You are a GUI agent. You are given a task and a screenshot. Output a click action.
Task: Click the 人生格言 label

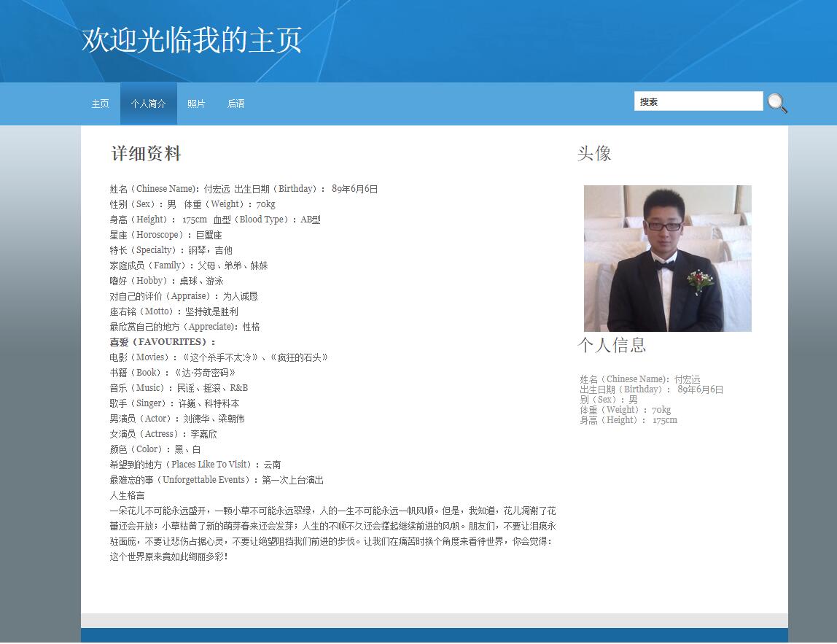pos(127,495)
